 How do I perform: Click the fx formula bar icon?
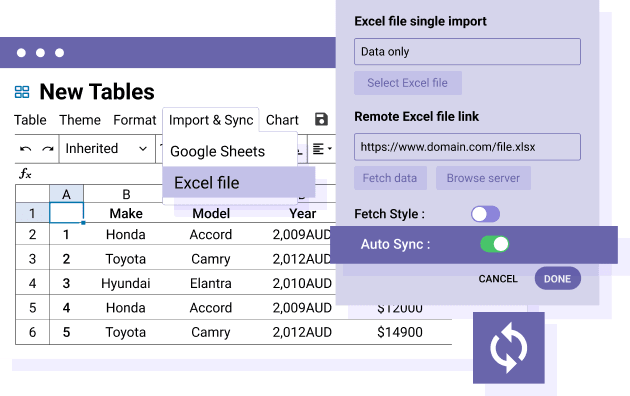[25, 174]
